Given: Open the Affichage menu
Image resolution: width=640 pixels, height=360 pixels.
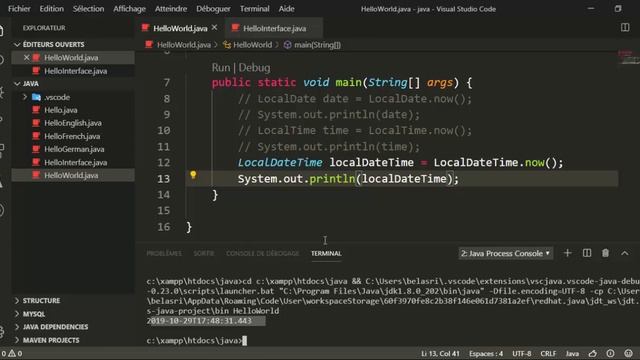Looking at the screenshot, I should [x=129, y=9].
